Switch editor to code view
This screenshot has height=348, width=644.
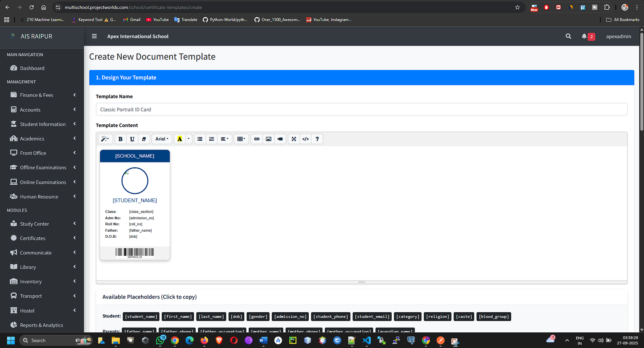coord(305,139)
